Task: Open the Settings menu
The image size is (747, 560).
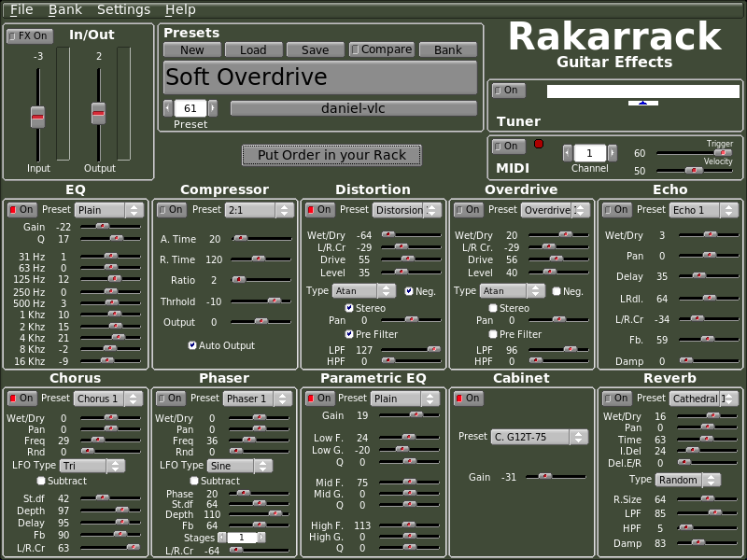Action: click(123, 9)
